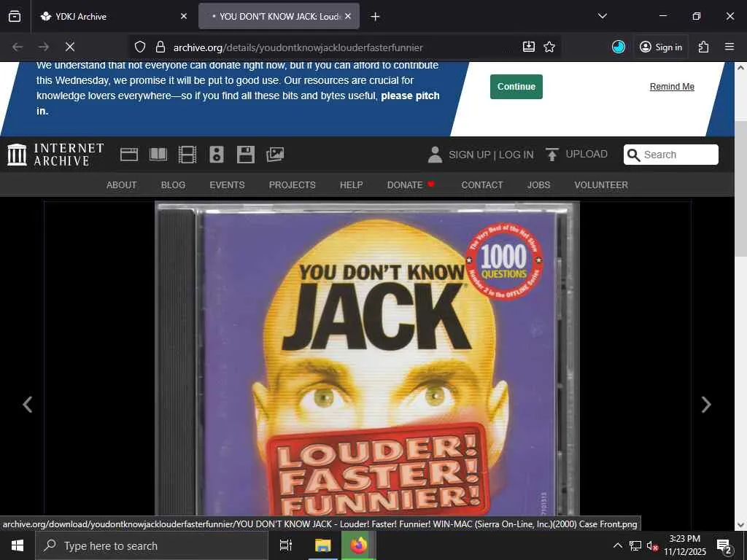Open the muted volume tray icon
This screenshot has width=747, height=560.
click(x=652, y=545)
